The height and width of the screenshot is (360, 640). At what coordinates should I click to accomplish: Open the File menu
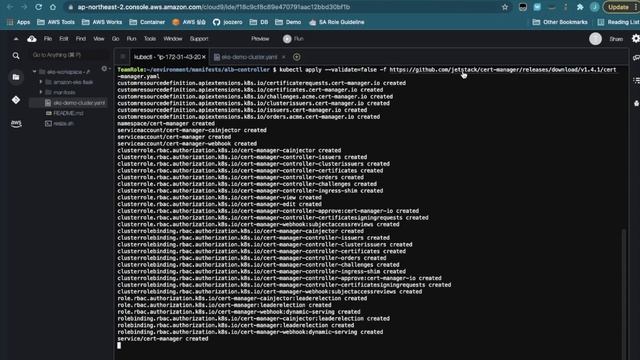[48, 39]
